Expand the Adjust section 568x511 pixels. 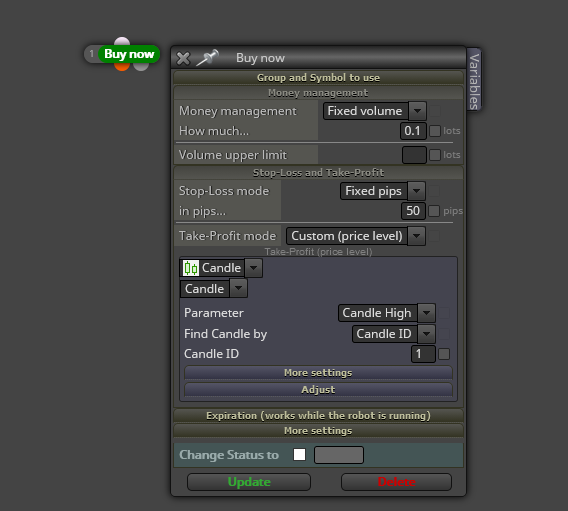click(318, 390)
